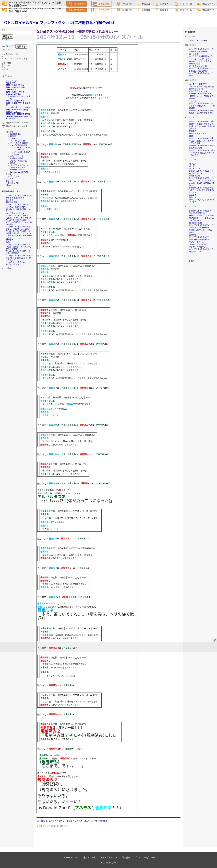Screen dimensions: 217x868
Task: Open ザ・クエスト under 企画集
Action: 16,176
